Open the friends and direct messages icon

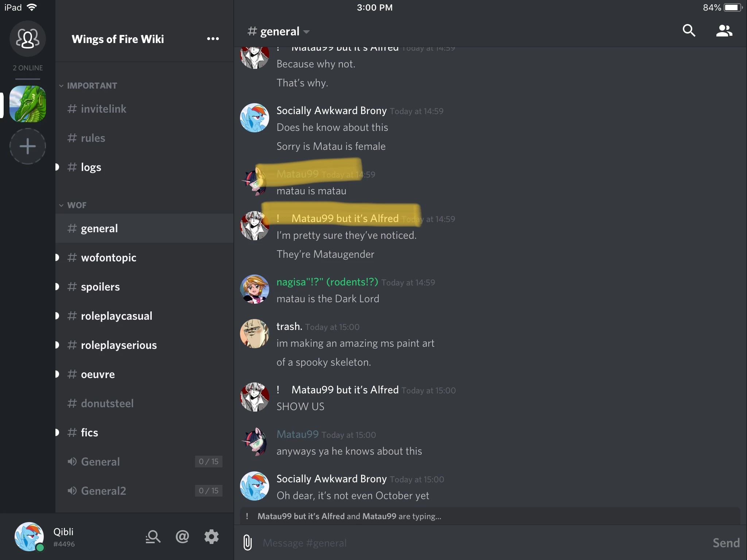[28, 39]
